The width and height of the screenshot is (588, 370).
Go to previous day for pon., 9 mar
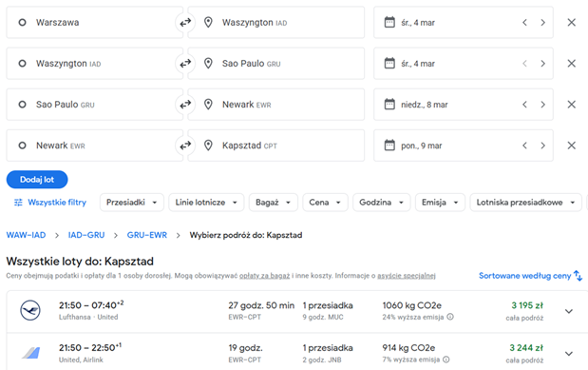point(524,146)
